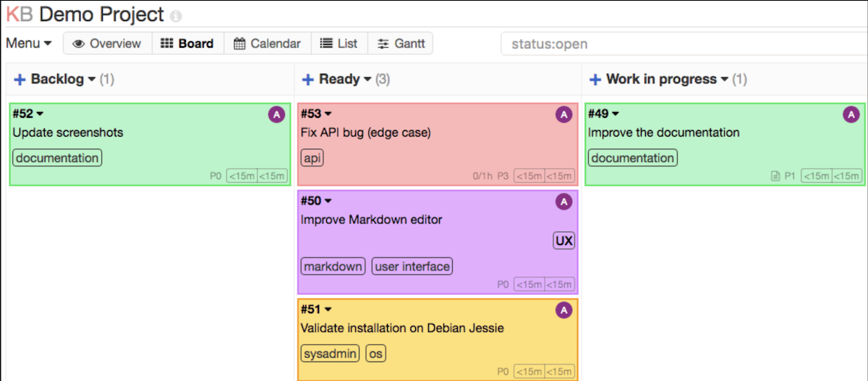Open the Fix API bug (edge case) task

[366, 133]
